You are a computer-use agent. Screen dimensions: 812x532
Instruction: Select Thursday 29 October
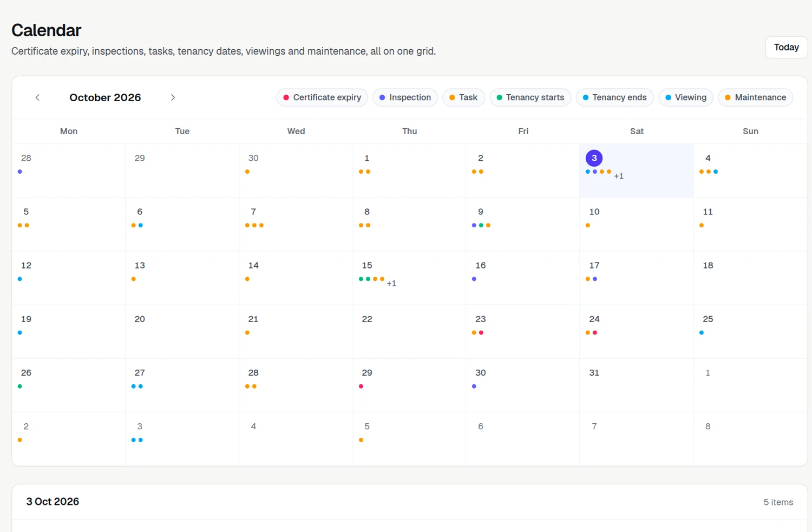point(409,385)
